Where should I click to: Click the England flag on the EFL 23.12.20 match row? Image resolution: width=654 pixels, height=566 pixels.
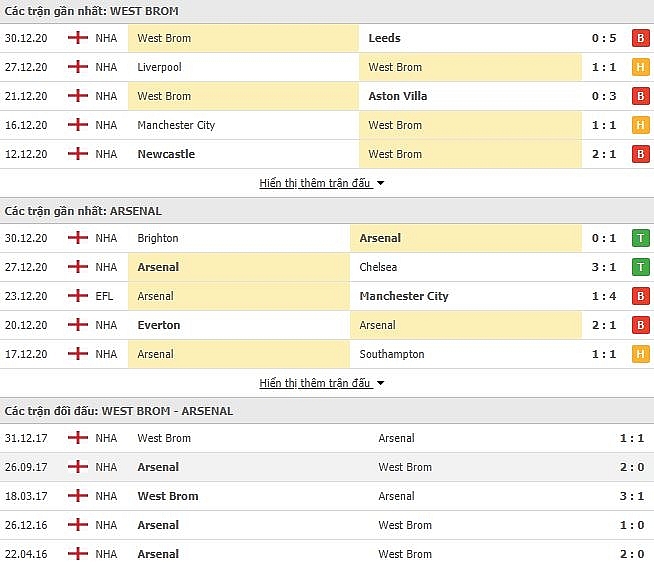[78, 296]
